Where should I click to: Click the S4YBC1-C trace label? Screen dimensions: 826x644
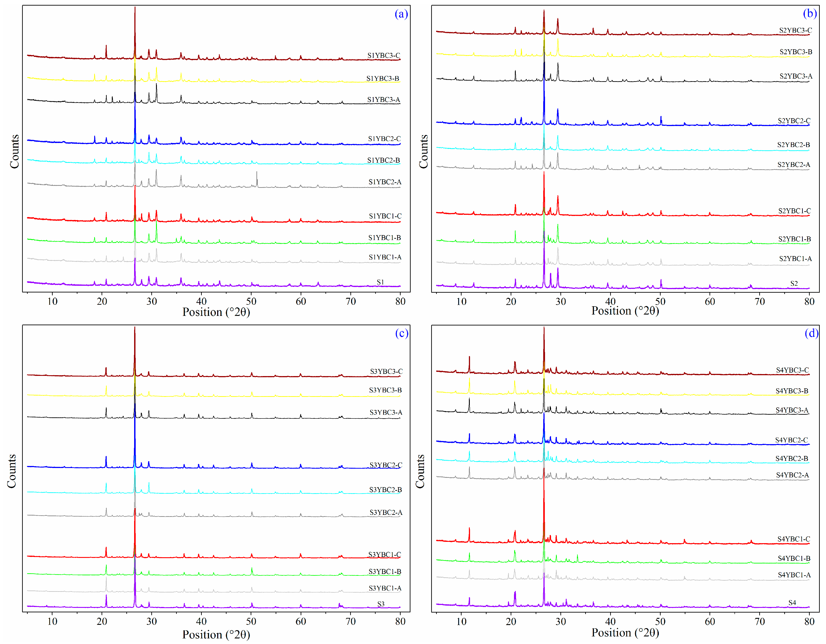coord(793,539)
